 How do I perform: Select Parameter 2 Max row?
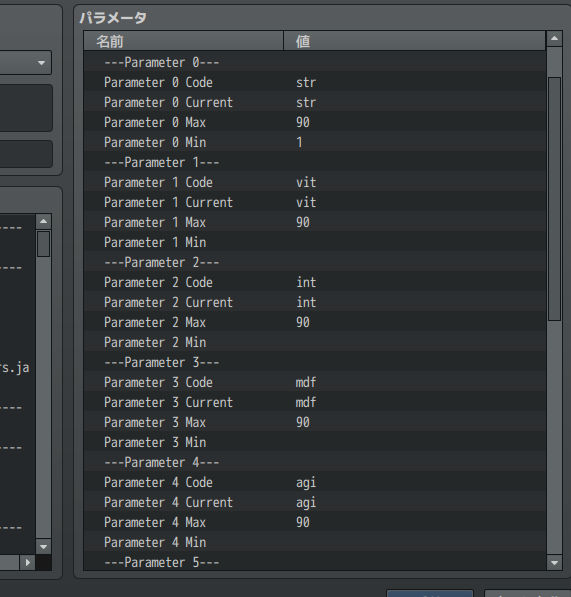pyautogui.click(x=315, y=322)
